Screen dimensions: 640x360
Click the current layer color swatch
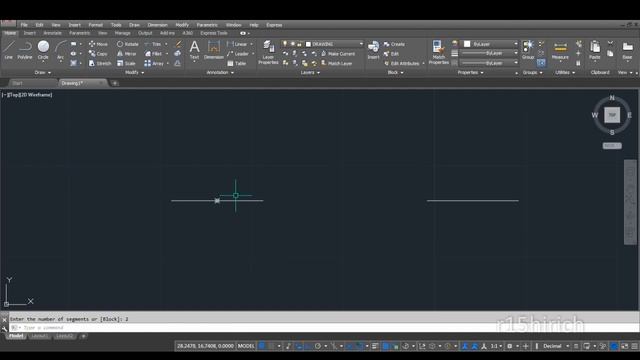tap(308, 44)
